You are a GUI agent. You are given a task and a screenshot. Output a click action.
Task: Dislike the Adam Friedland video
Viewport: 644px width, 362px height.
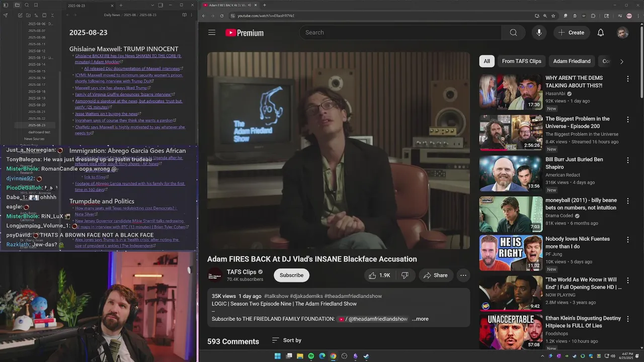405,276
